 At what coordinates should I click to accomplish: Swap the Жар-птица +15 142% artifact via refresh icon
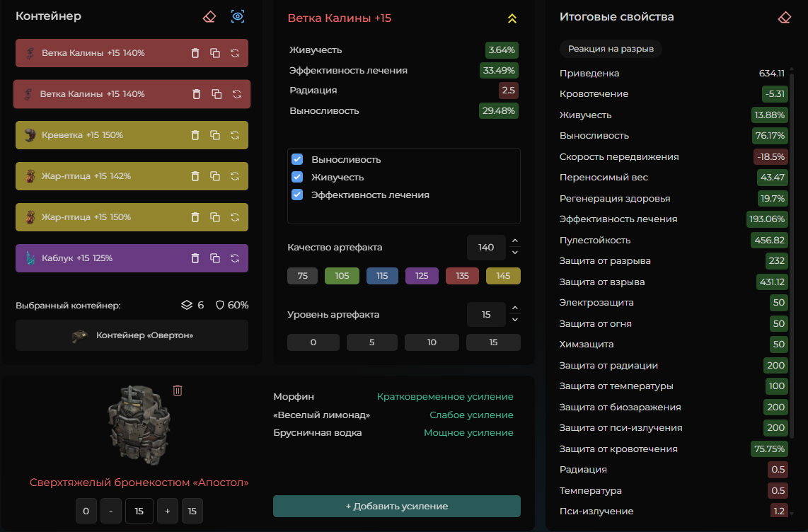[235, 176]
